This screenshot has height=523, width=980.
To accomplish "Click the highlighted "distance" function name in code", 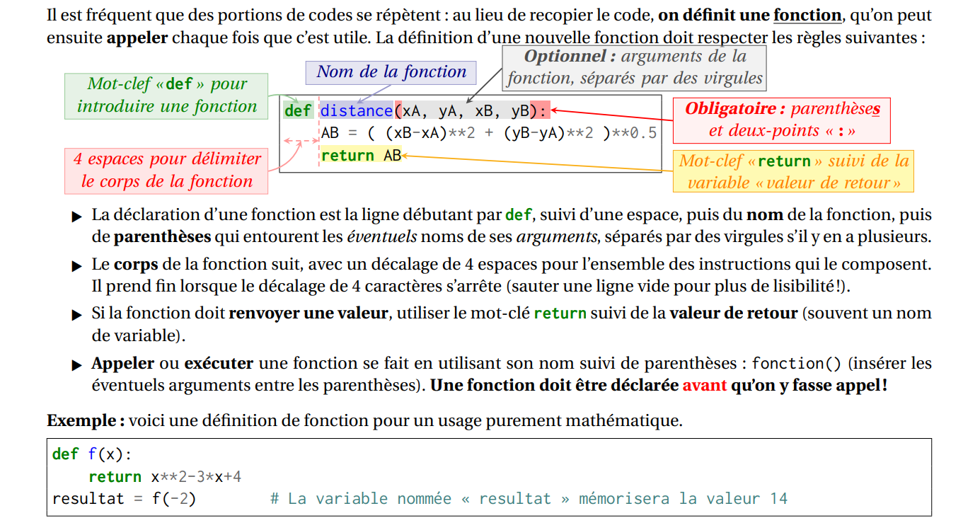I will pos(357,111).
